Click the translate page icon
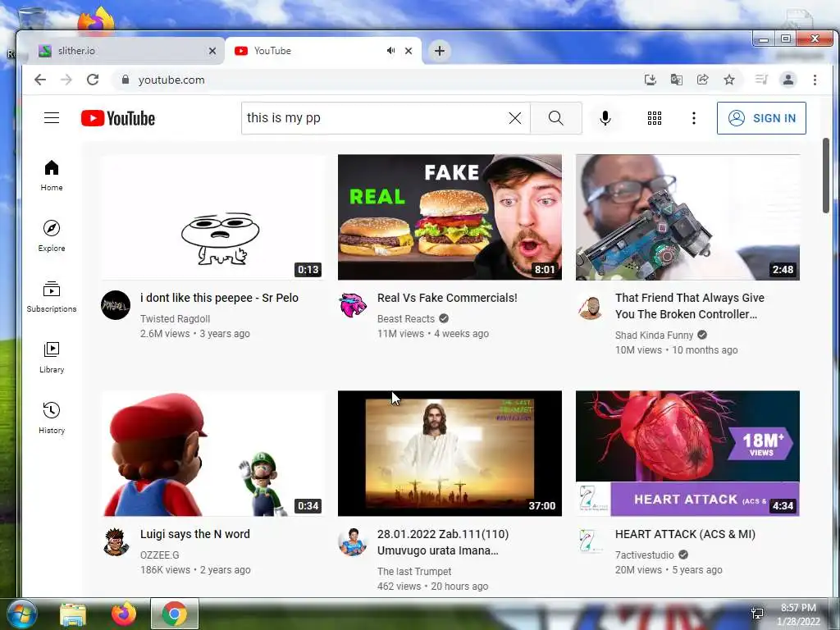 677,80
